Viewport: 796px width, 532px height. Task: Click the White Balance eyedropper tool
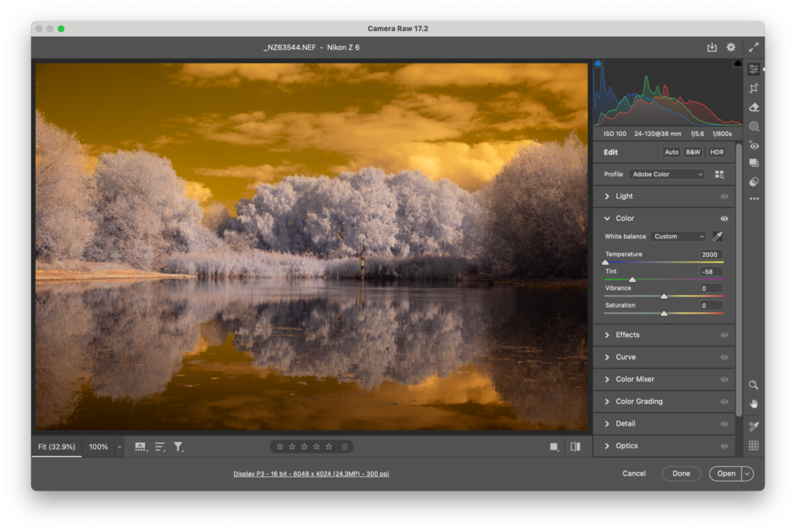(x=717, y=236)
